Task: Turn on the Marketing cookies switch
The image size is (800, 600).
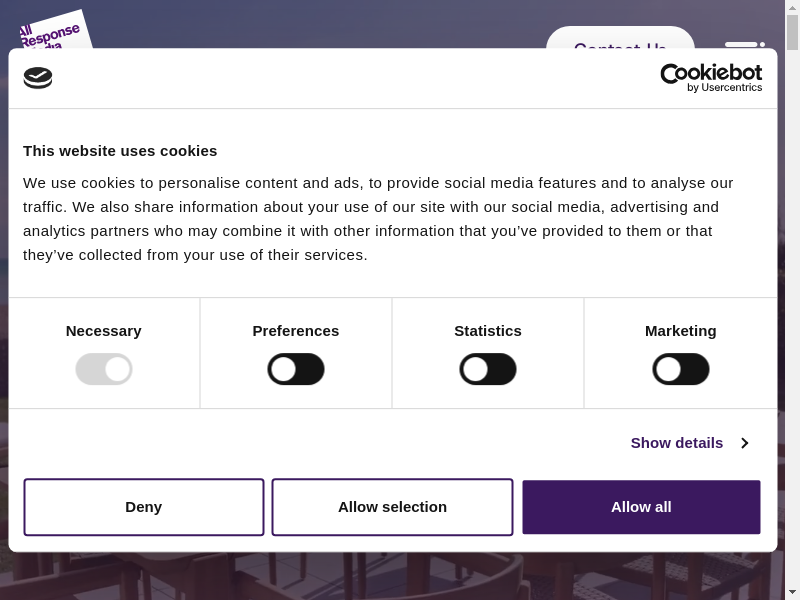Action: point(681,369)
